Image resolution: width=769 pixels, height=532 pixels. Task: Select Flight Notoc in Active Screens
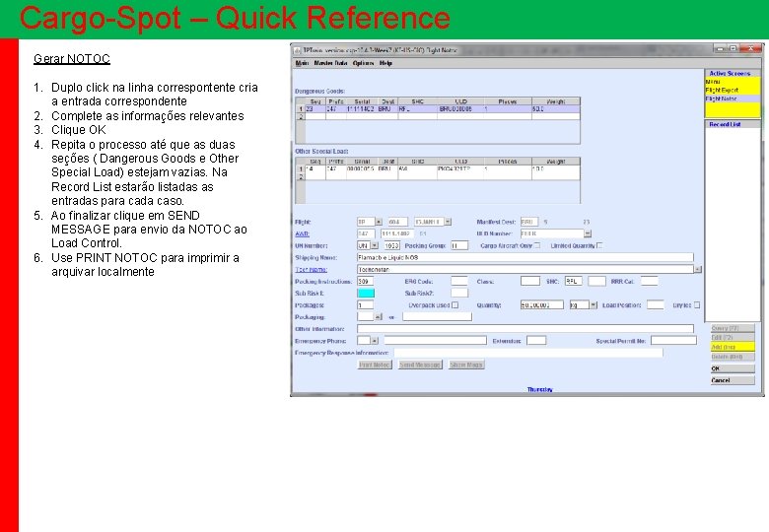pos(733,99)
